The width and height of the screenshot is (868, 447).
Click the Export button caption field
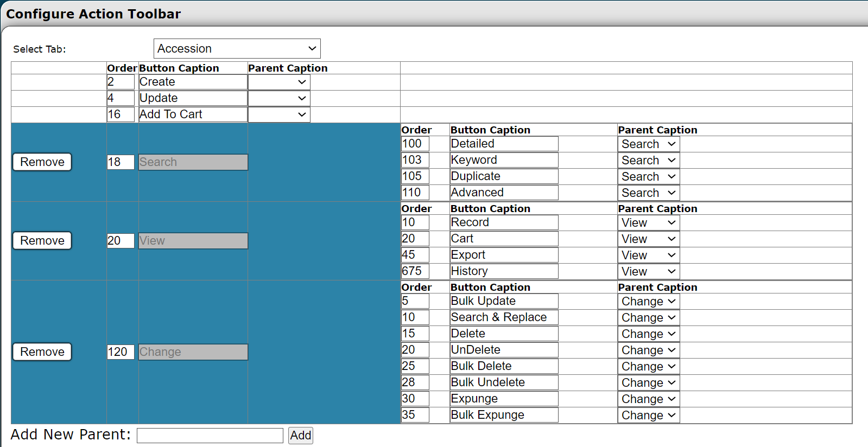(x=504, y=255)
